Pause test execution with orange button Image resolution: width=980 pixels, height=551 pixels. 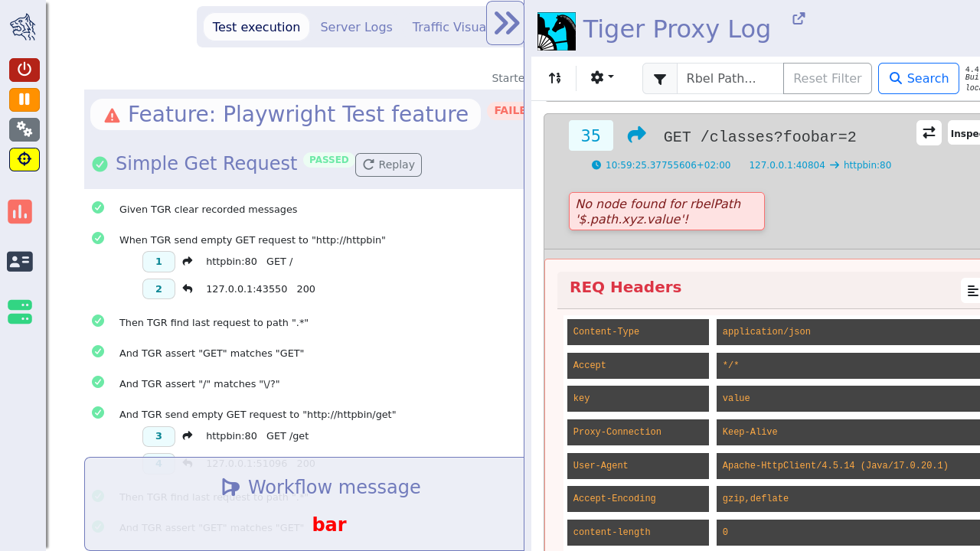(x=24, y=99)
